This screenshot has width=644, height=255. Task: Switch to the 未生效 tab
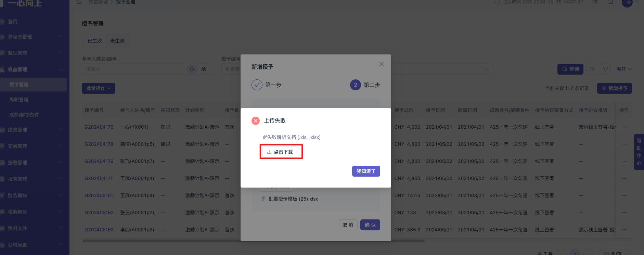tap(117, 41)
